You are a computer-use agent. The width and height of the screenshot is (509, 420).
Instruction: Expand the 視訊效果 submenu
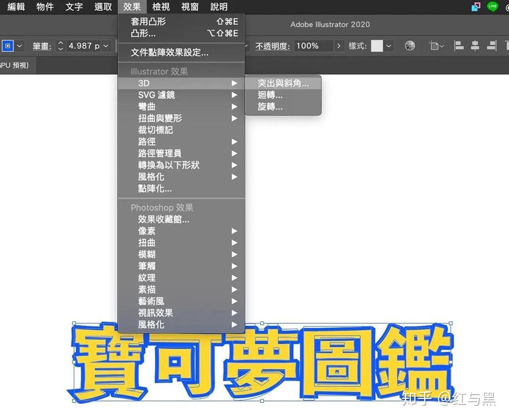pyautogui.click(x=181, y=313)
